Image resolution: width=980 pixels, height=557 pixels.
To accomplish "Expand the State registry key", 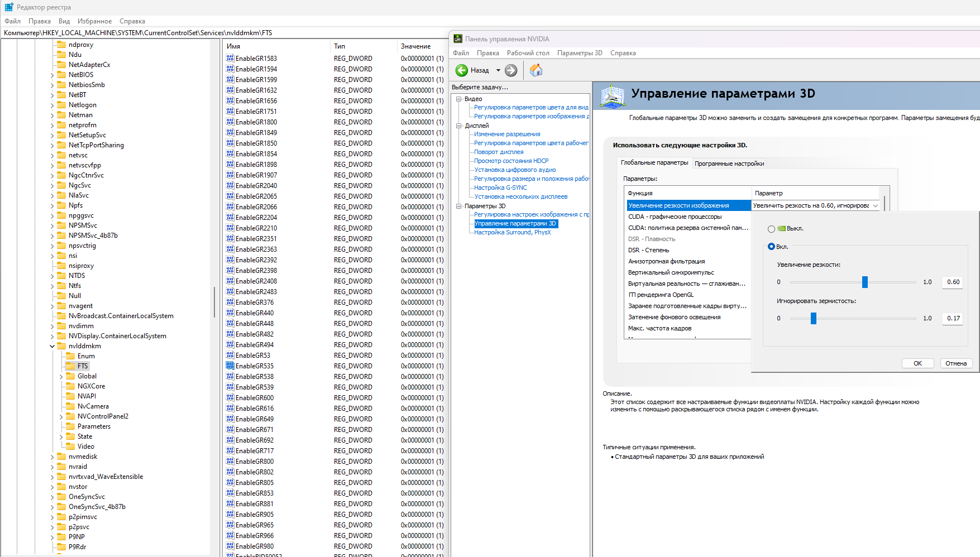I will tap(61, 436).
